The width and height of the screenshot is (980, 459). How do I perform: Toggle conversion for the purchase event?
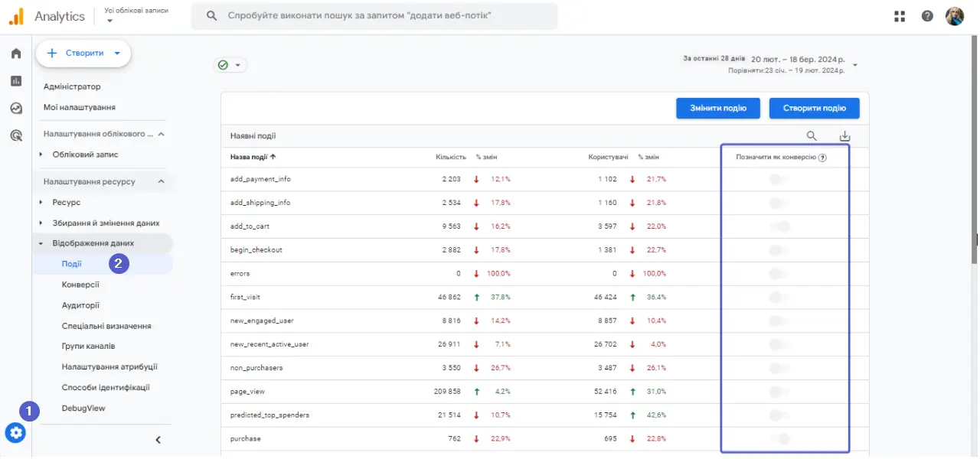click(779, 439)
